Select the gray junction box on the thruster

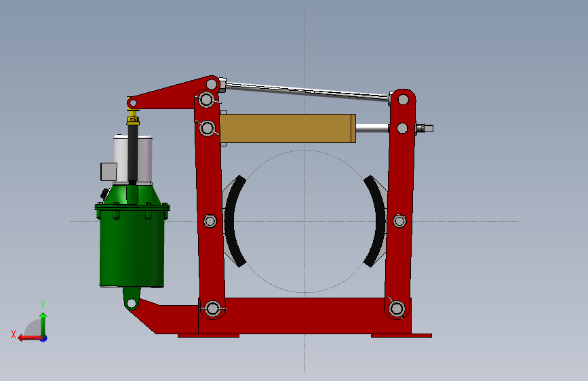[109, 172]
